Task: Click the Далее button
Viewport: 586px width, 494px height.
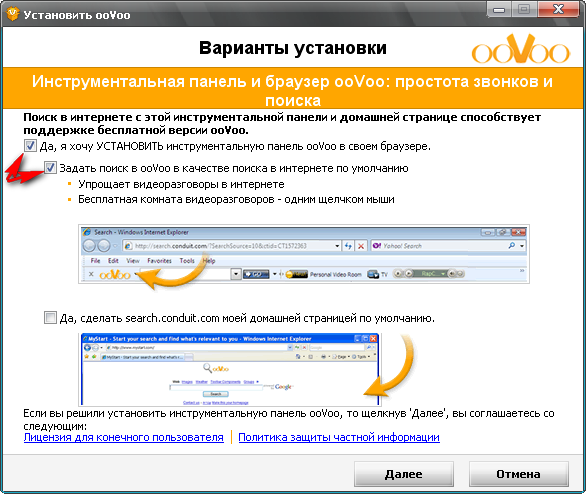Action: [x=404, y=474]
